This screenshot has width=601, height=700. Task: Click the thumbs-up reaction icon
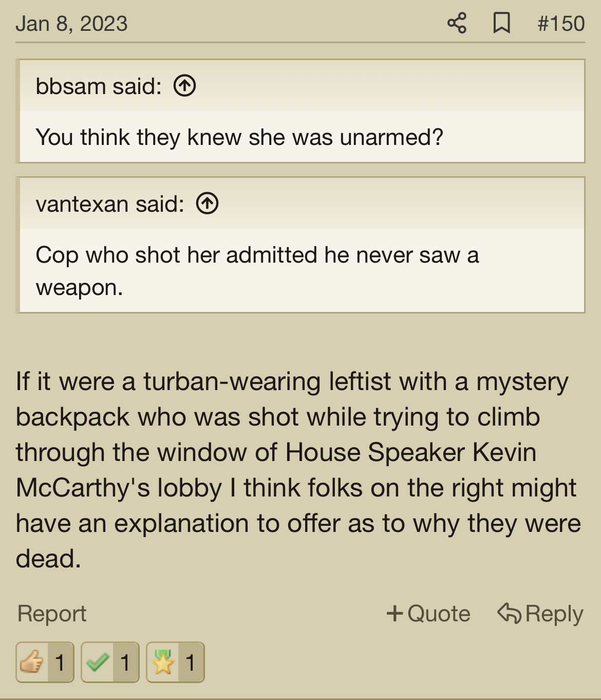click(32, 662)
